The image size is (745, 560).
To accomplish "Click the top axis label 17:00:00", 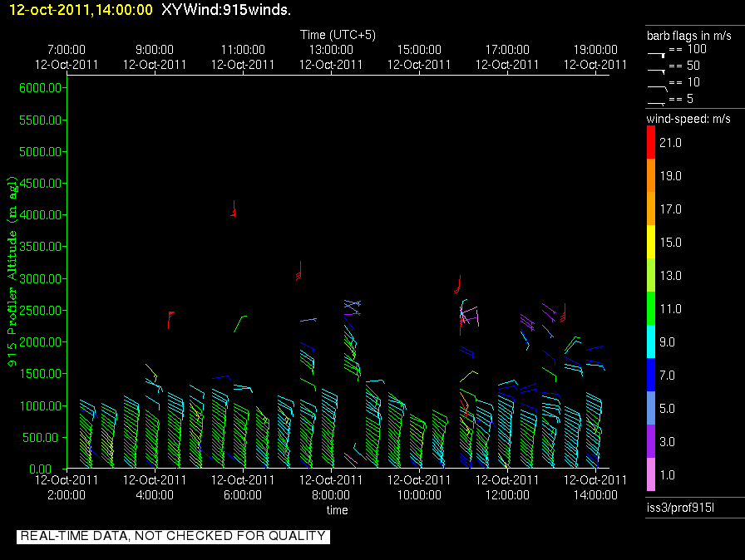I will pos(507,50).
